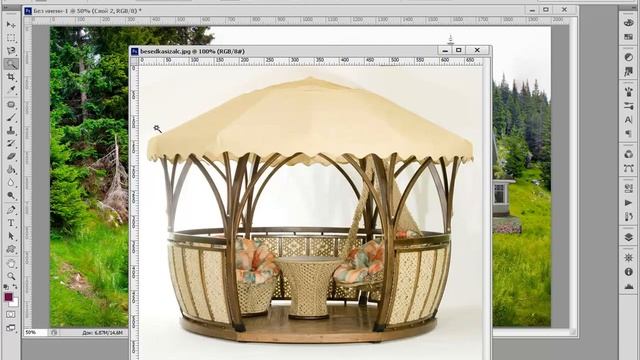Viewport: 640px width, 360px height.
Task: Select the Healing Brush tool
Action: [x=11, y=104]
